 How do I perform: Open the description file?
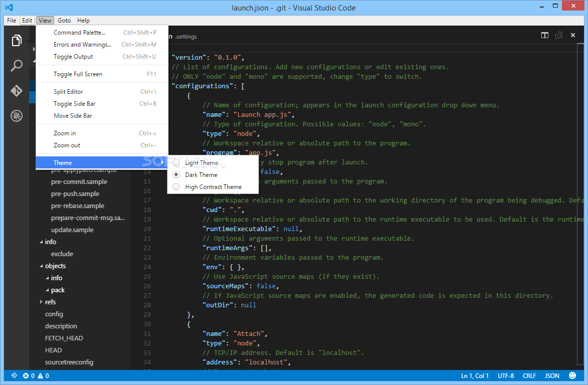click(61, 326)
